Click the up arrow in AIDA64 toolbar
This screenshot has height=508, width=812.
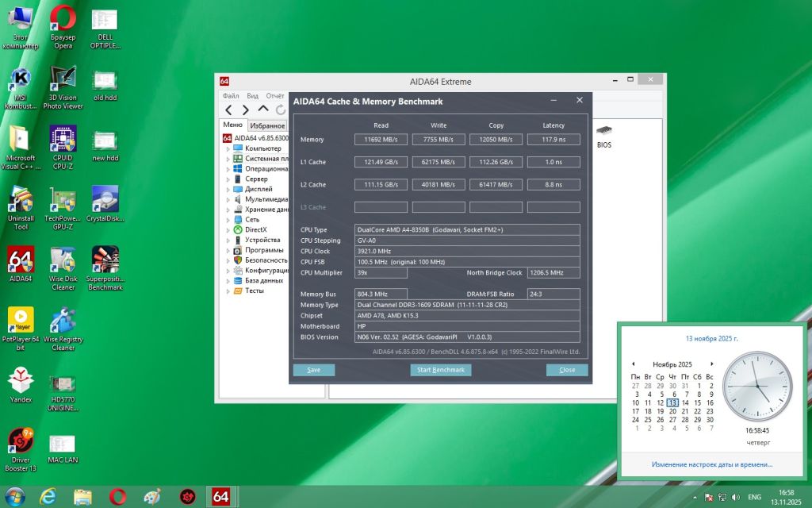(x=263, y=109)
